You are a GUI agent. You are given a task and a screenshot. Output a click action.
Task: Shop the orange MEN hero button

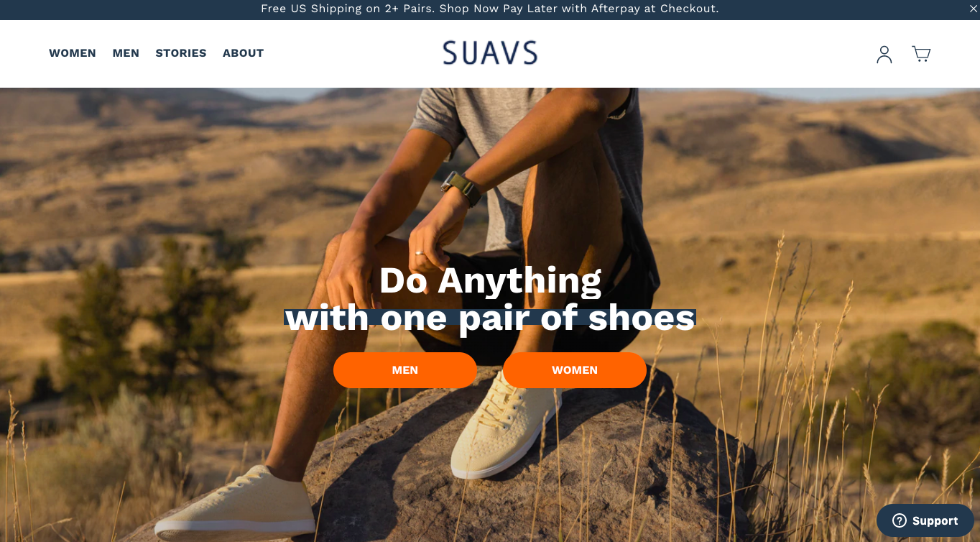[405, 370]
